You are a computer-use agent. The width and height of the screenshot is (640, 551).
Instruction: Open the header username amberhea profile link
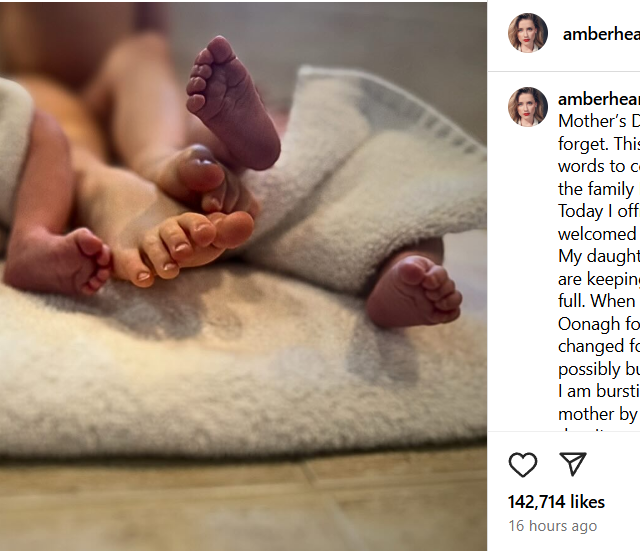point(600,34)
